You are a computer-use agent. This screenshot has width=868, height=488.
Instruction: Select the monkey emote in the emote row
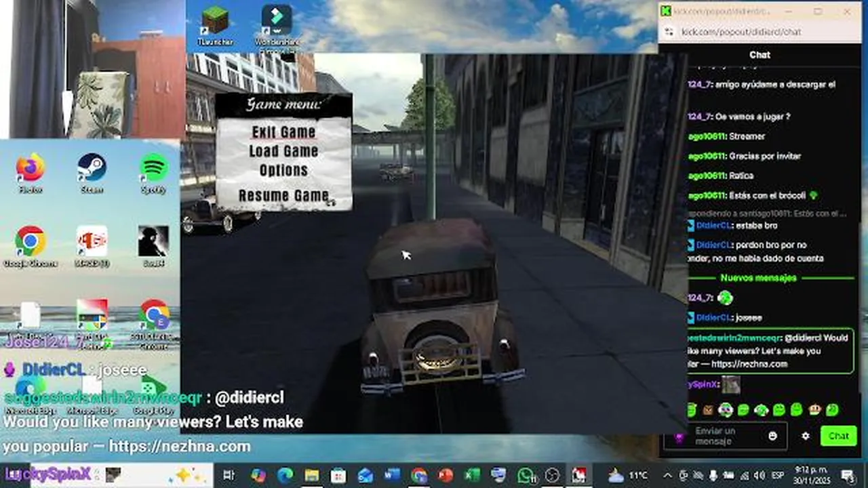814,409
